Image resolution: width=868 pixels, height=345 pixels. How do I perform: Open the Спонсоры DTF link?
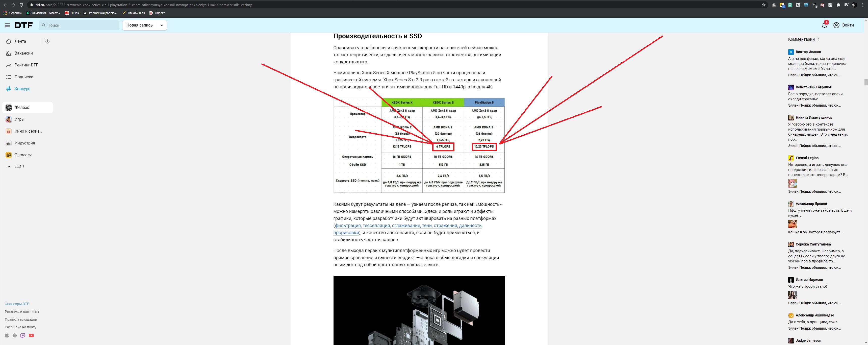click(x=17, y=304)
